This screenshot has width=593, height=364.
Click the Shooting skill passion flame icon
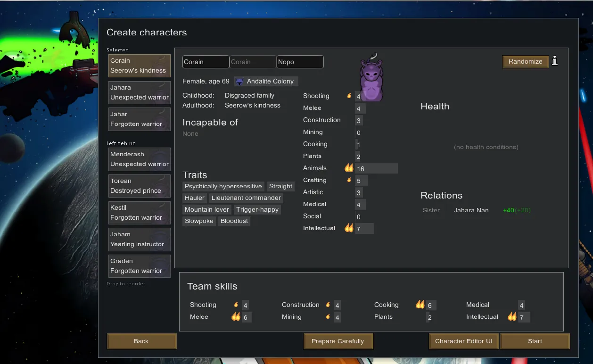349,96
